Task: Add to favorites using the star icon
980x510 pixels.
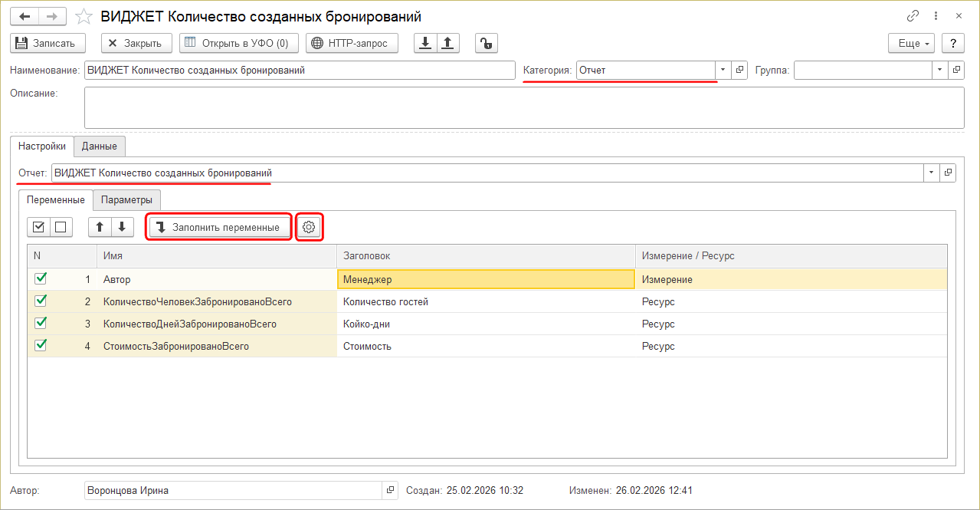Action: (x=86, y=16)
